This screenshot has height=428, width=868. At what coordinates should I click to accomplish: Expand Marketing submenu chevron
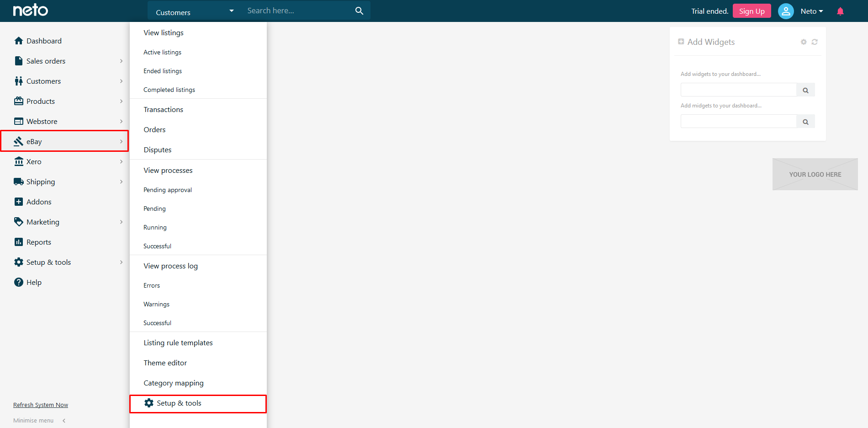point(121,222)
